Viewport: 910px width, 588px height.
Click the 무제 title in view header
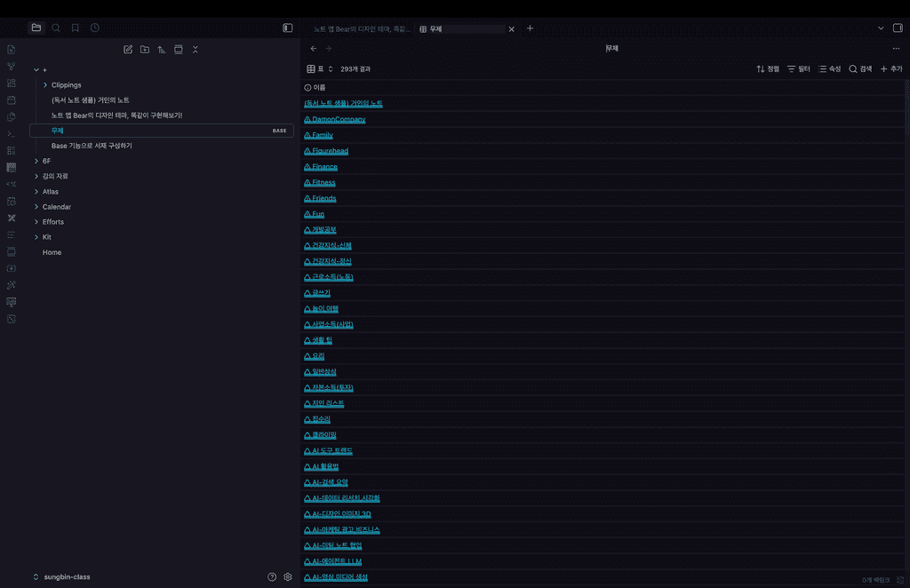point(611,49)
